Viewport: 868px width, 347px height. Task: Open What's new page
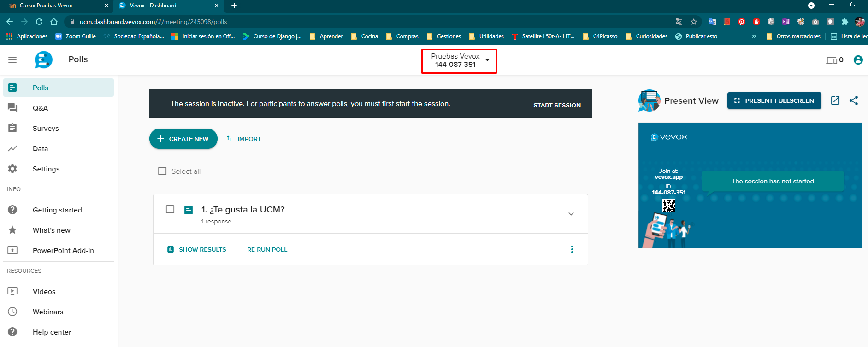pos(59,230)
